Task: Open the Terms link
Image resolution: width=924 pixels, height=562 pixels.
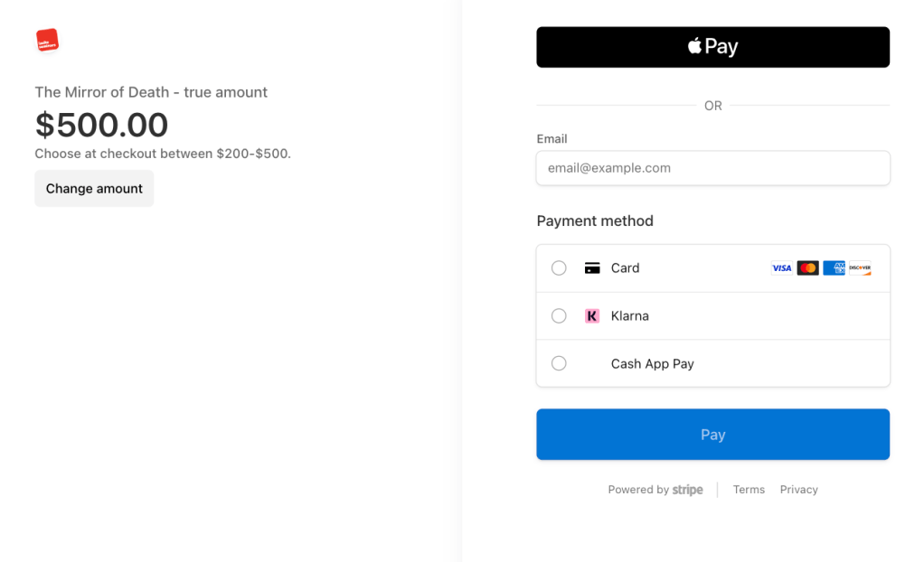Action: coord(749,490)
